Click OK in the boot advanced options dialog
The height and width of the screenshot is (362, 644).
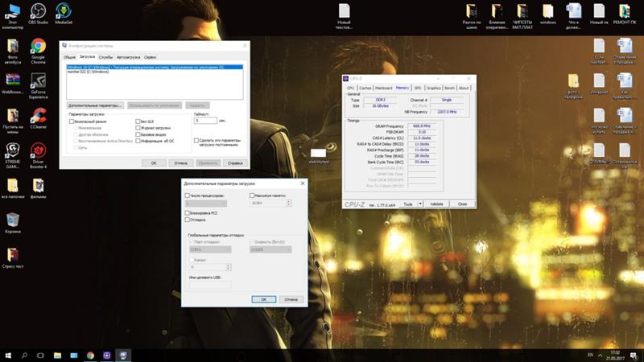tap(264, 299)
